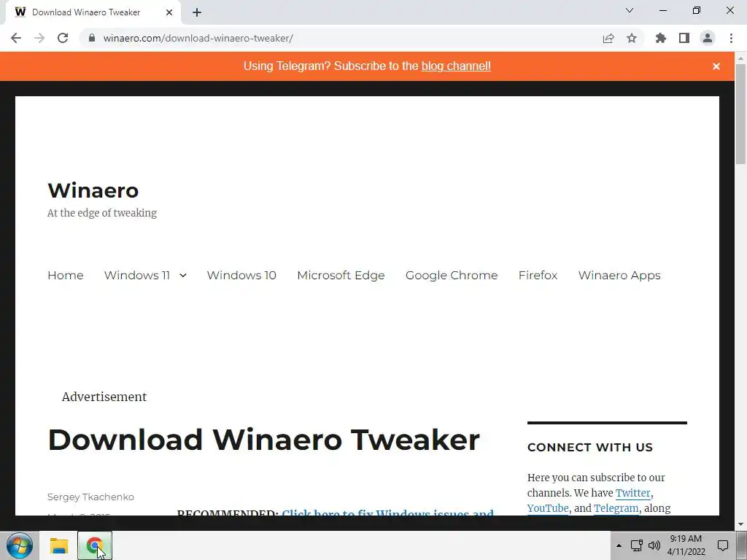This screenshot has height=560, width=747.
Task: Click the "At the edge of tweaking" tagline
Action: point(102,213)
